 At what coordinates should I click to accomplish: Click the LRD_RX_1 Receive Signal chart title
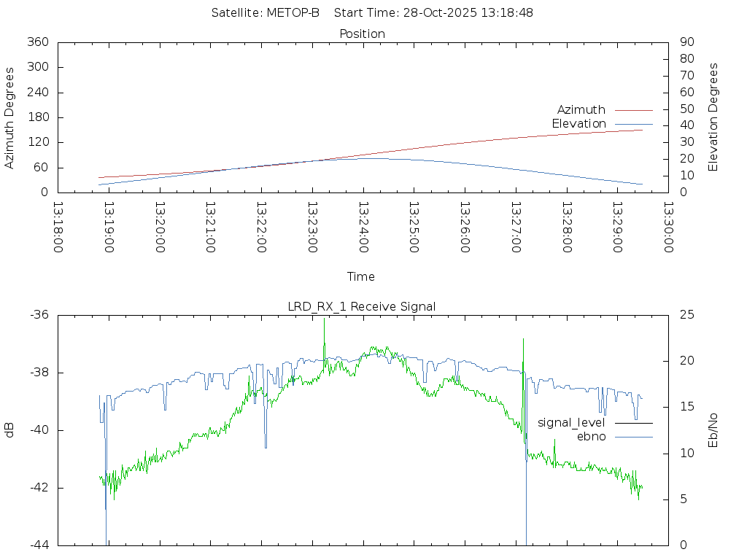(x=362, y=306)
